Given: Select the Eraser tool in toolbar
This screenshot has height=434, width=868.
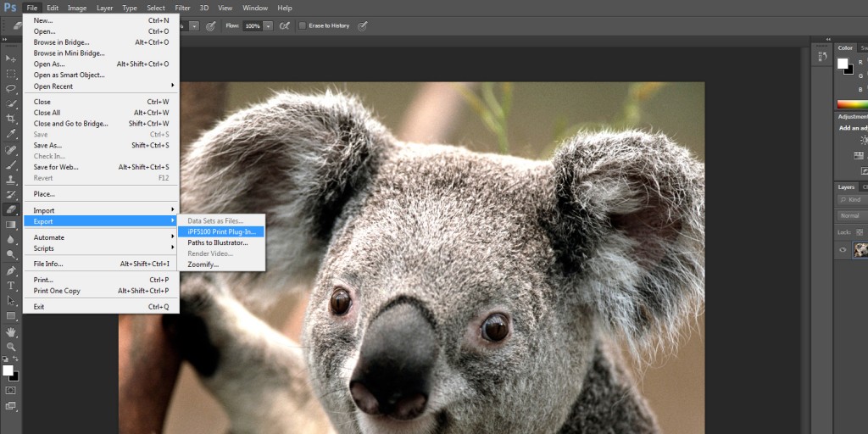Looking at the screenshot, I should point(10,210).
